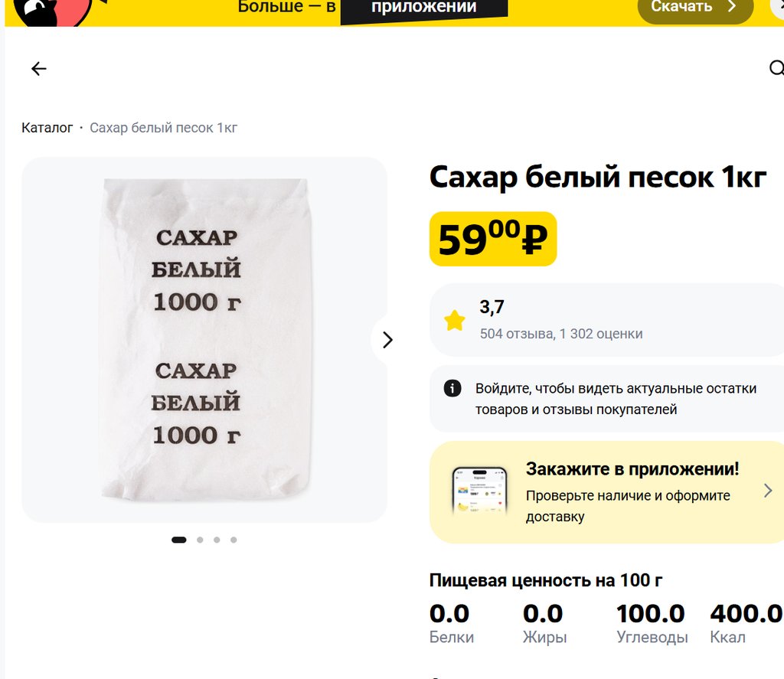Click the sugar bag product image
The image size is (784, 679).
coord(204,340)
